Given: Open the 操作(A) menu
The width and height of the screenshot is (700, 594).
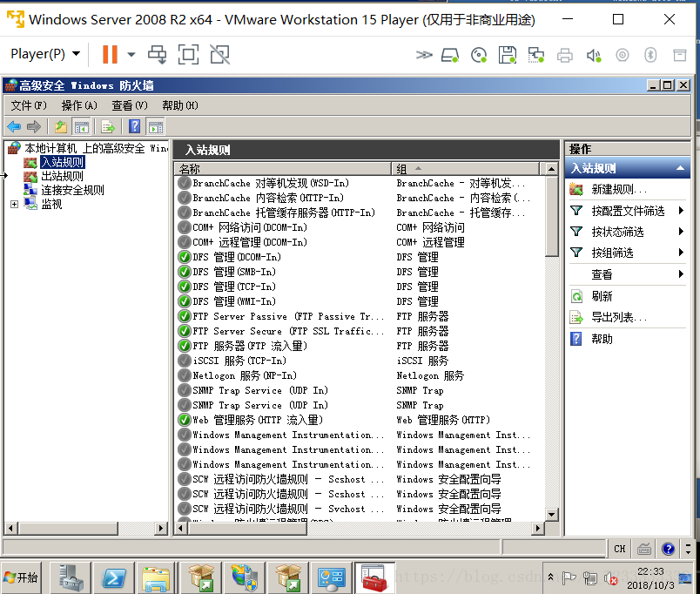Looking at the screenshot, I should point(79,105).
